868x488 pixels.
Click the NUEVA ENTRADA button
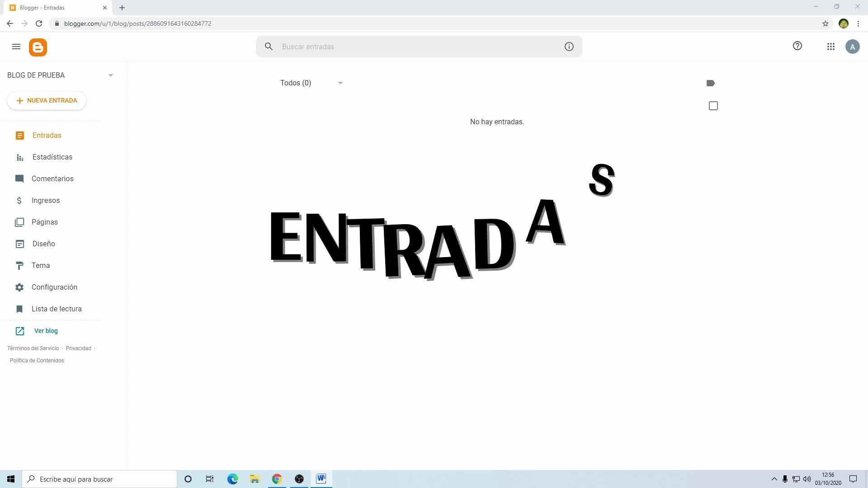pos(47,100)
